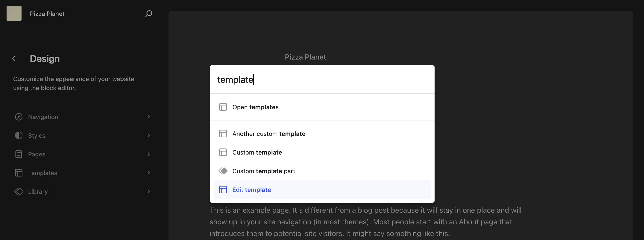
Task: Select Another custom template result
Action: coord(269,134)
